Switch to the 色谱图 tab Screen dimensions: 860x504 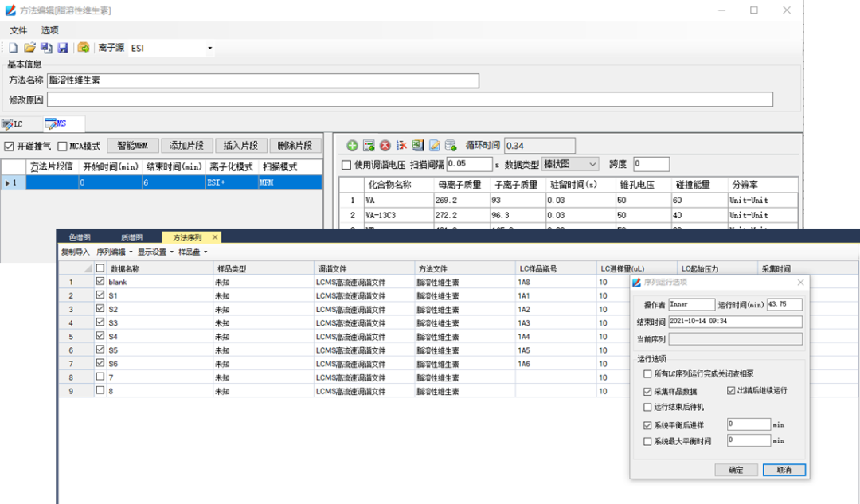point(80,237)
